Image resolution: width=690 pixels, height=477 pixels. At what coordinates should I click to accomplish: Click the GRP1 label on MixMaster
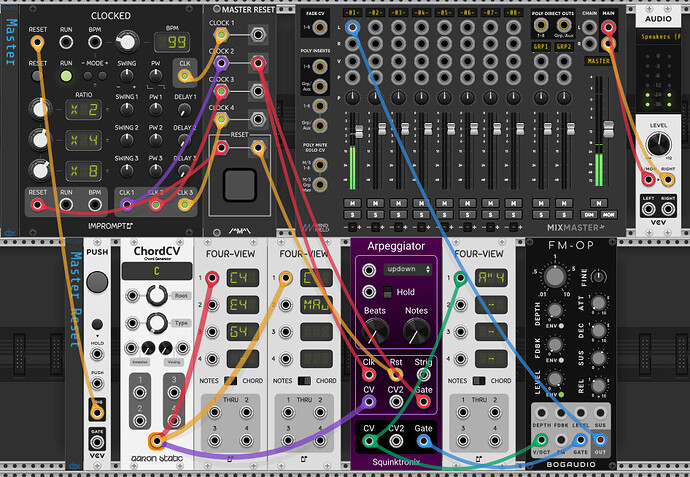click(541, 47)
